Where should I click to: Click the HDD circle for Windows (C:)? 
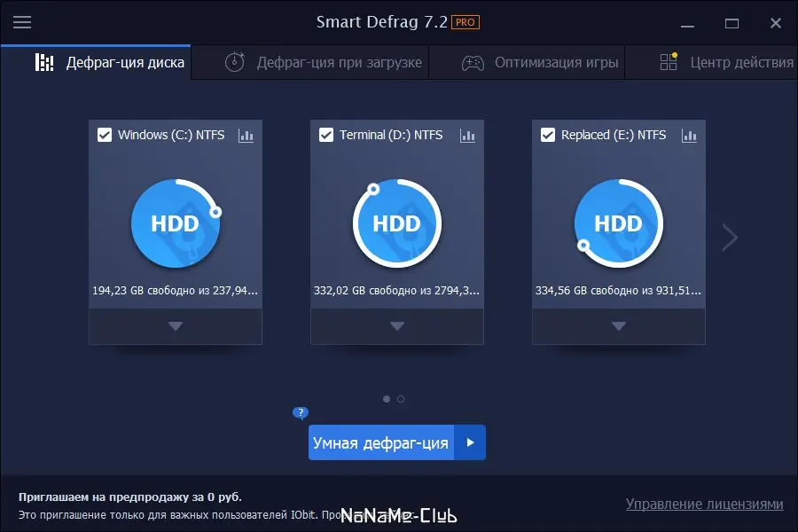point(175,223)
